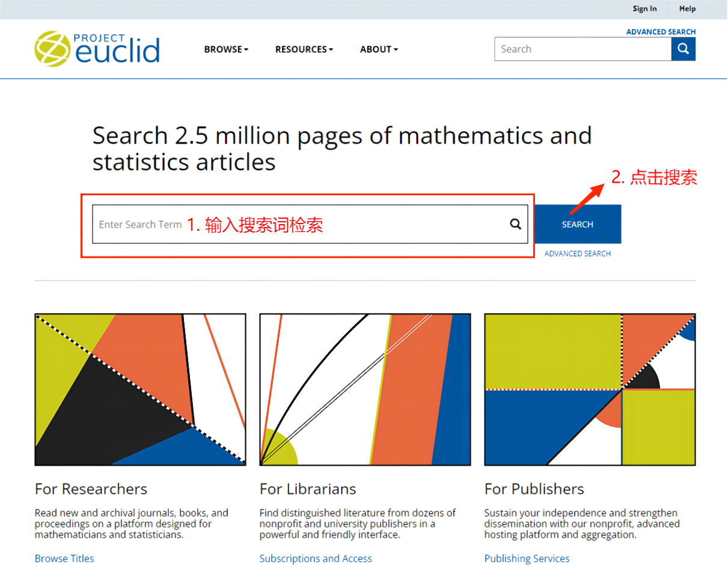Expand the About dropdown menu
The height and width of the screenshot is (569, 728).
(379, 49)
